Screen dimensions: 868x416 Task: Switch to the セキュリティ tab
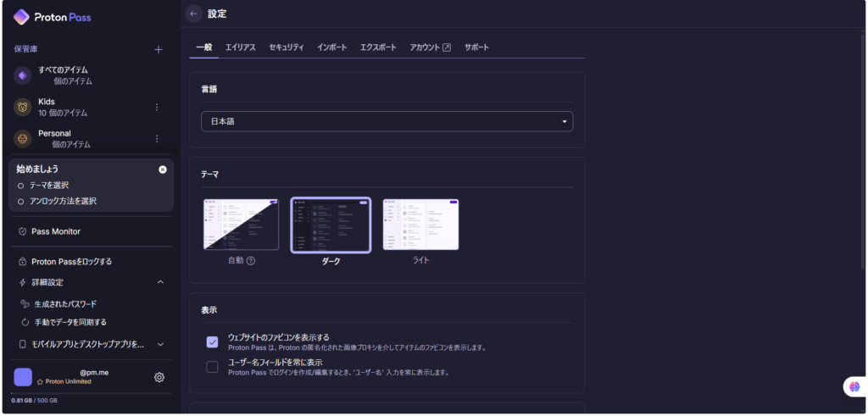(287, 47)
